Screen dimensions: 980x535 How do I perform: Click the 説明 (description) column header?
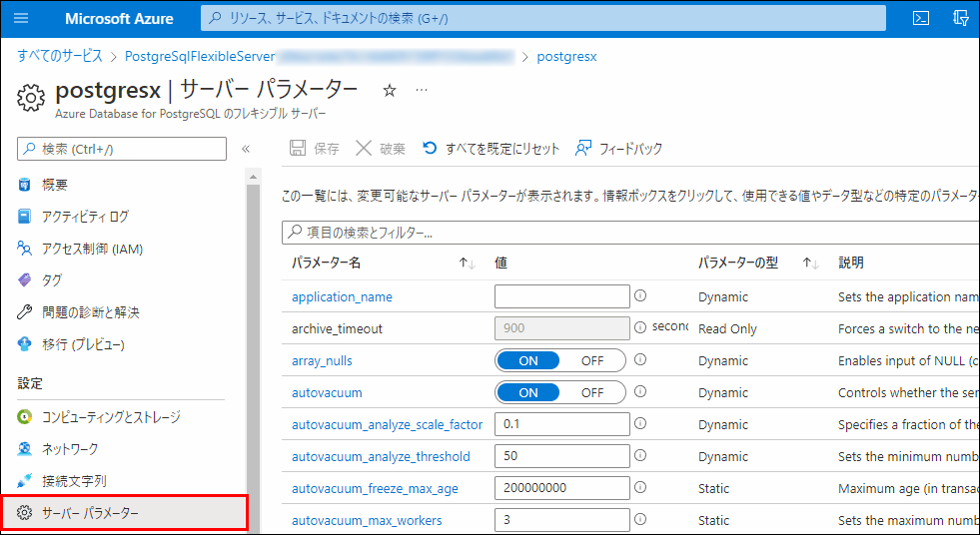[x=850, y=263]
